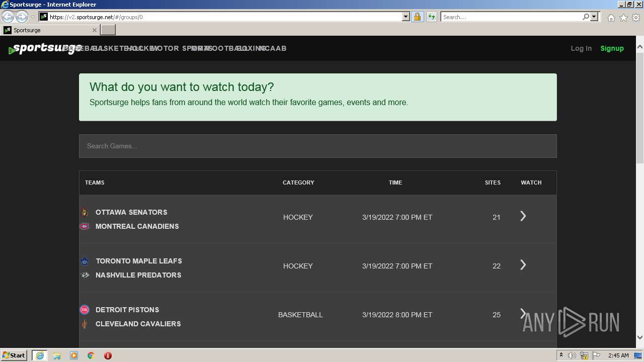Select TORONTO MAPLE LEAFS team name
Screen dimensions: 644x362
click(x=139, y=261)
